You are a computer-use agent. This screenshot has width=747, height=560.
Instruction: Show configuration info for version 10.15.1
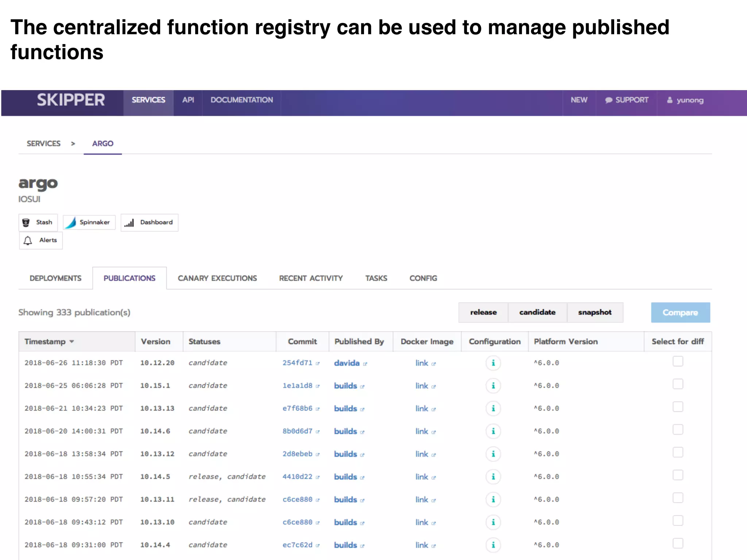click(493, 386)
